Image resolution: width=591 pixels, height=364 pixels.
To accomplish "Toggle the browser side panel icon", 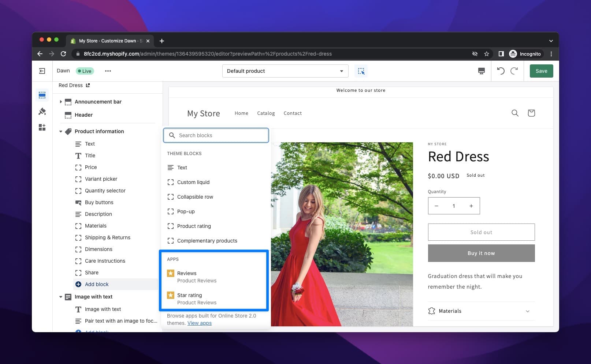I will 501,54.
